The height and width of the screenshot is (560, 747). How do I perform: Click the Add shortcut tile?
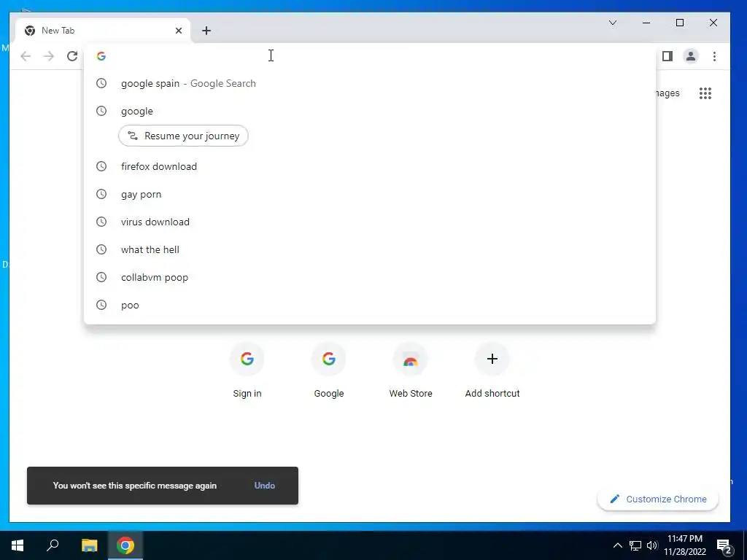[492, 370]
